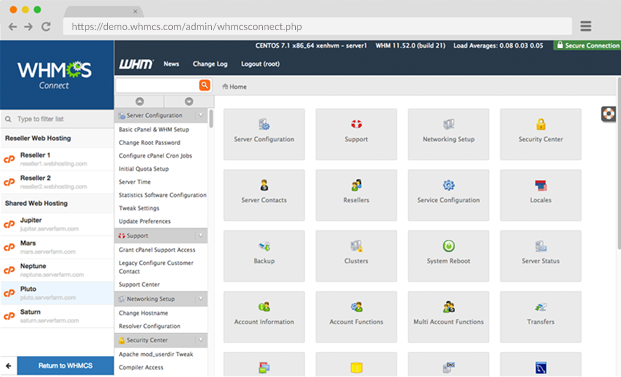Collapse the Server Configuration sidebar section
Viewport: 621px width, 377px height.
200,115
